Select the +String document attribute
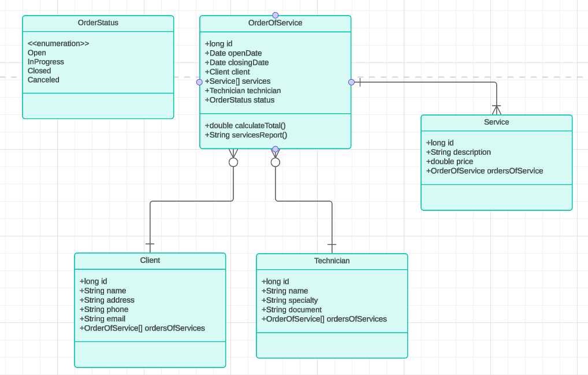 tap(291, 310)
